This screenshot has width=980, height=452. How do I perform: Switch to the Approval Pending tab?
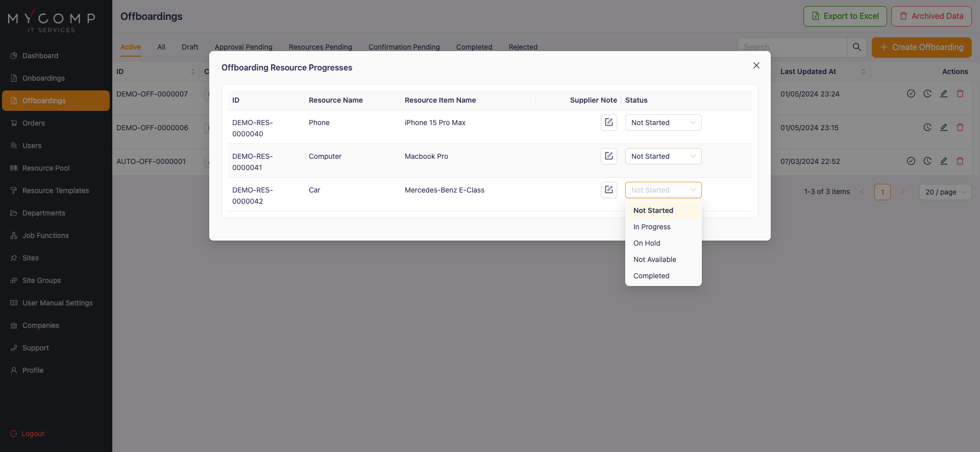click(243, 47)
